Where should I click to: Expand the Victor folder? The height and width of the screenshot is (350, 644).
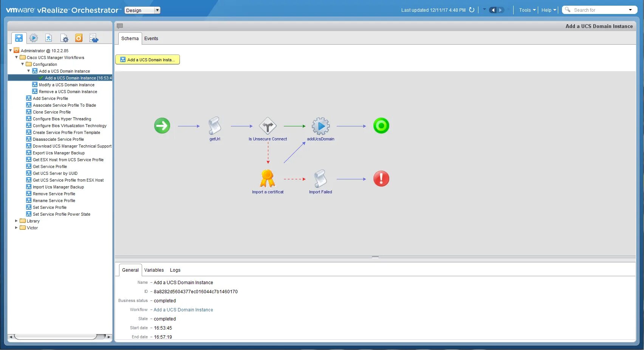pyautogui.click(x=16, y=228)
